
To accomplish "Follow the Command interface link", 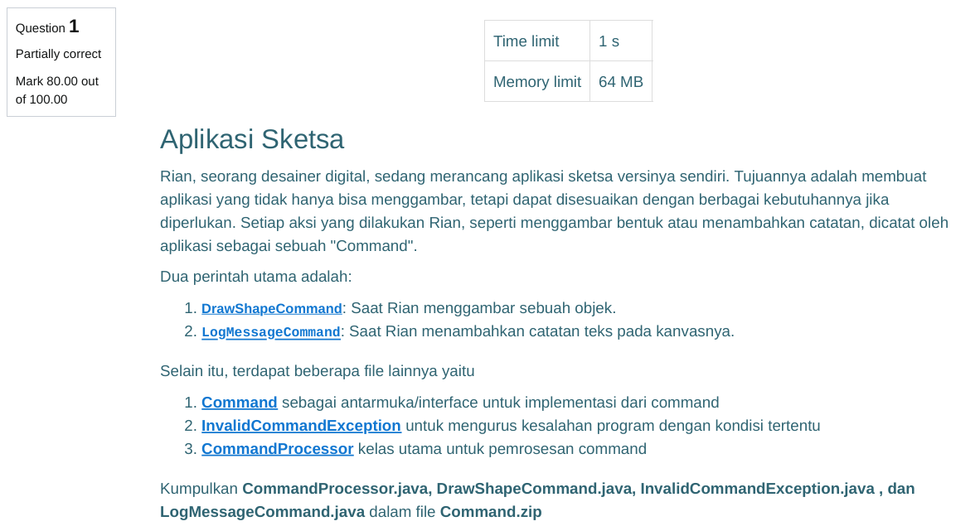I will [239, 403].
